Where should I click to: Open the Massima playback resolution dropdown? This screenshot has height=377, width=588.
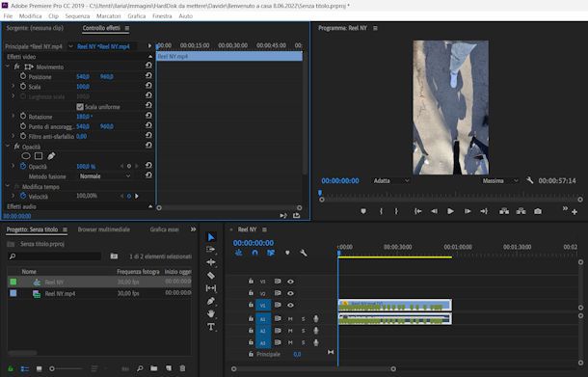[x=499, y=181]
